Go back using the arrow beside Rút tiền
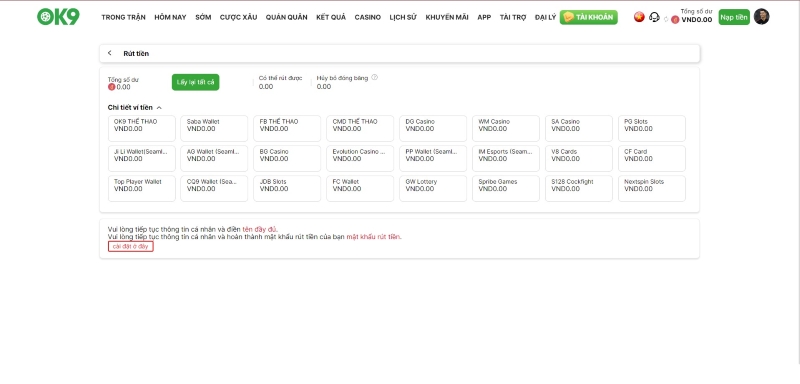The image size is (800, 384). point(110,53)
